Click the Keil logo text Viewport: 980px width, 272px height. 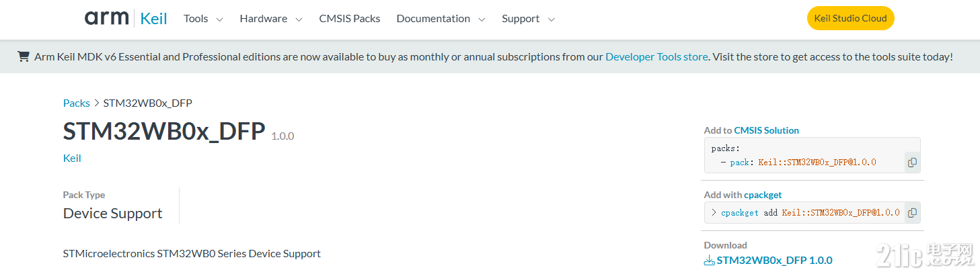153,19
